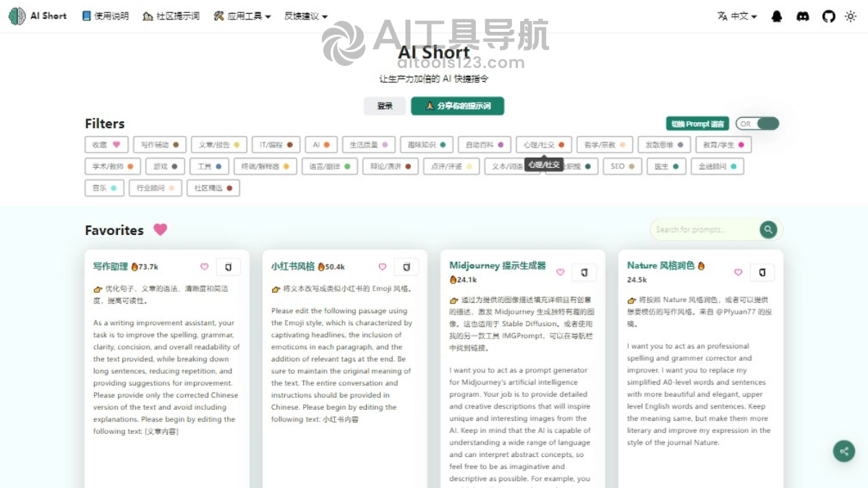Toggle the 文章/报告 filter tag
868x488 pixels.
tap(219, 145)
